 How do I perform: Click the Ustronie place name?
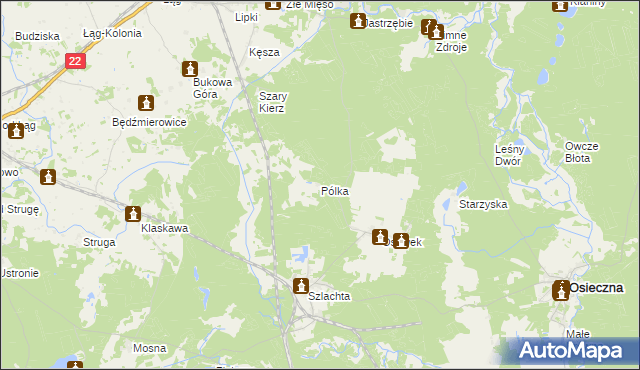(20, 273)
